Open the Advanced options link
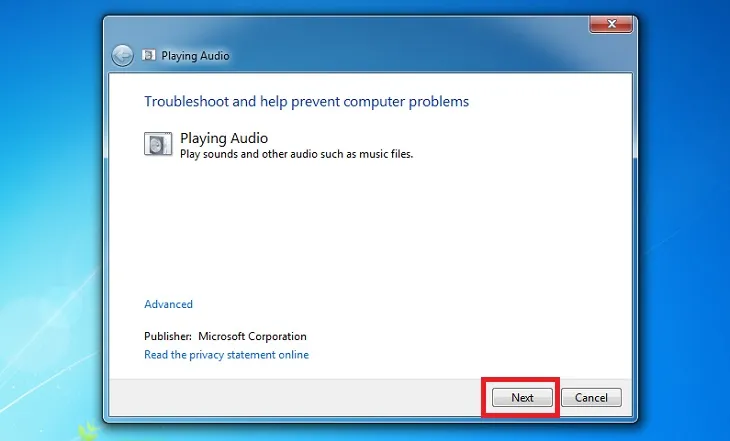This screenshot has width=730, height=441. 168,304
